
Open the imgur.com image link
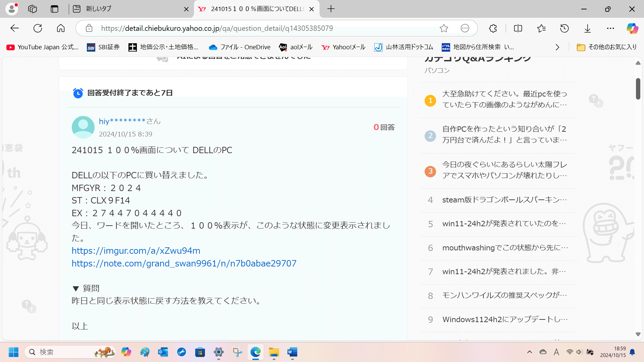[x=136, y=250]
